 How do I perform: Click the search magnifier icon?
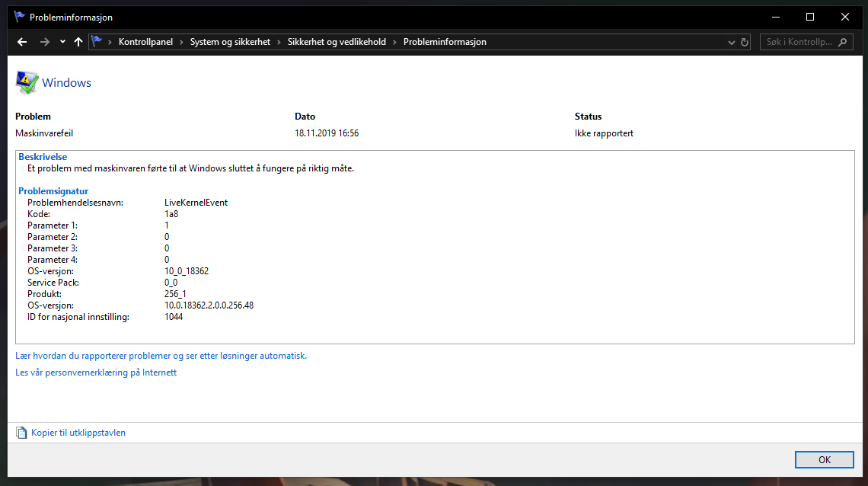click(x=843, y=42)
